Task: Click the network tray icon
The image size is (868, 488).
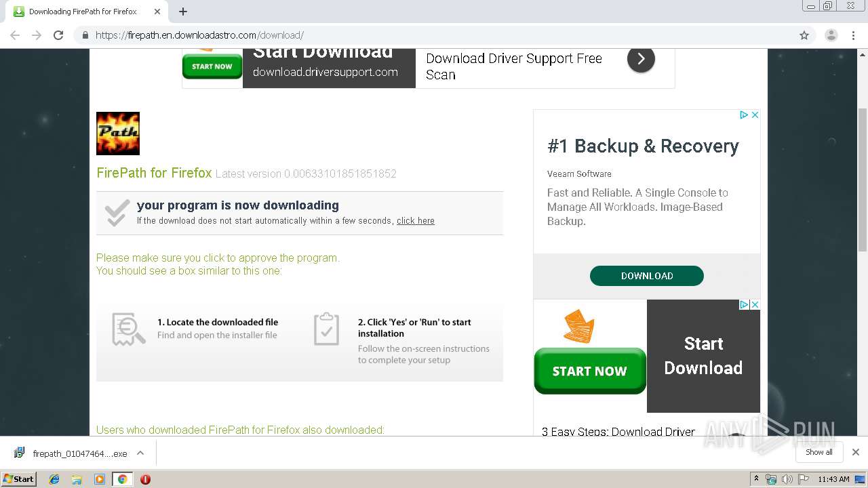Action: (x=771, y=479)
